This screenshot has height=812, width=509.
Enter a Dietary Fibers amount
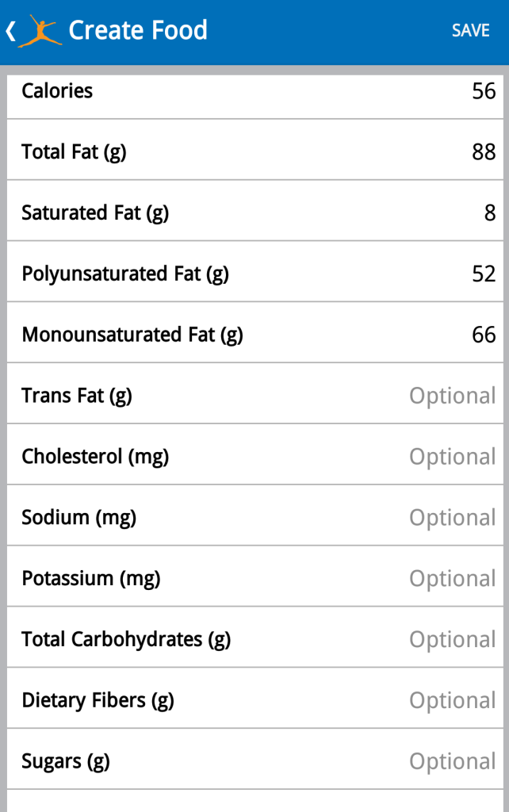click(x=452, y=701)
